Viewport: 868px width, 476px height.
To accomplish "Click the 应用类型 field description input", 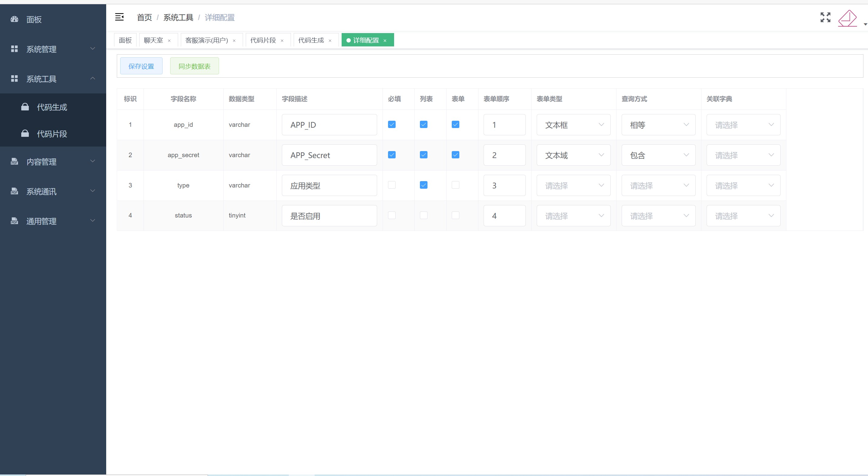I will coord(329,186).
